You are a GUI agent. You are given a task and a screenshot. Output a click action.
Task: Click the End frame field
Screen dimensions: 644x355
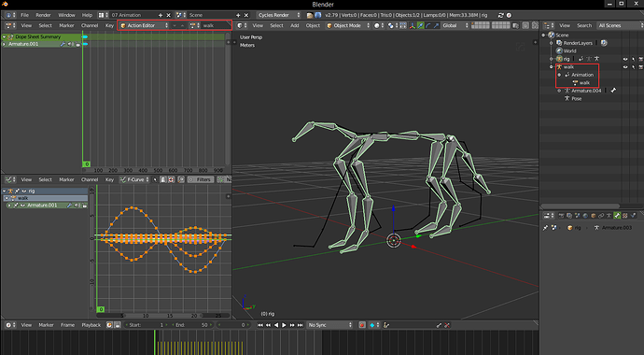(x=193, y=325)
